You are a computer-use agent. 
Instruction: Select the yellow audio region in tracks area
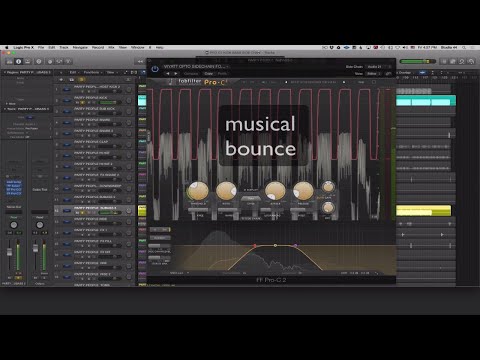(x=423, y=210)
